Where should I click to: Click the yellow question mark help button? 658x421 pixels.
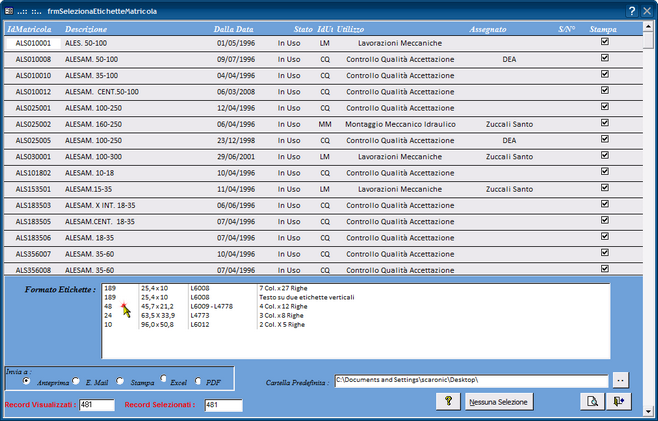[x=448, y=401]
